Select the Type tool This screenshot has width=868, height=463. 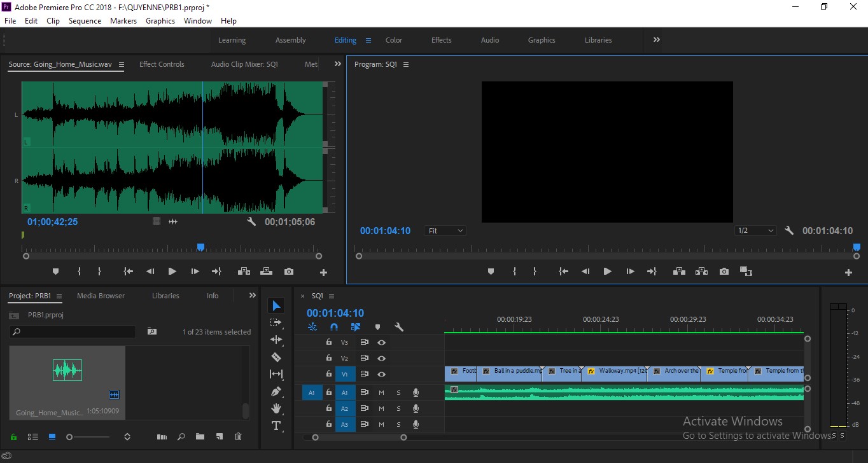point(276,425)
